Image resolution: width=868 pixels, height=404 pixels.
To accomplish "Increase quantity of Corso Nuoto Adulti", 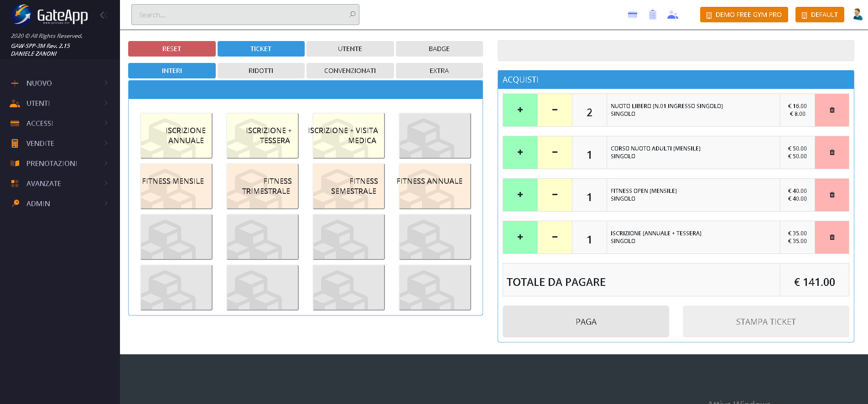I will coord(520,152).
